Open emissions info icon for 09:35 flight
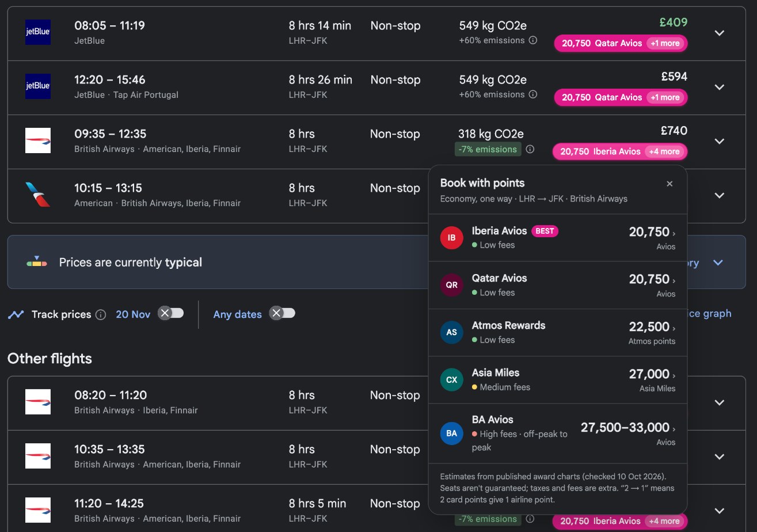The image size is (757, 532). [x=530, y=149]
